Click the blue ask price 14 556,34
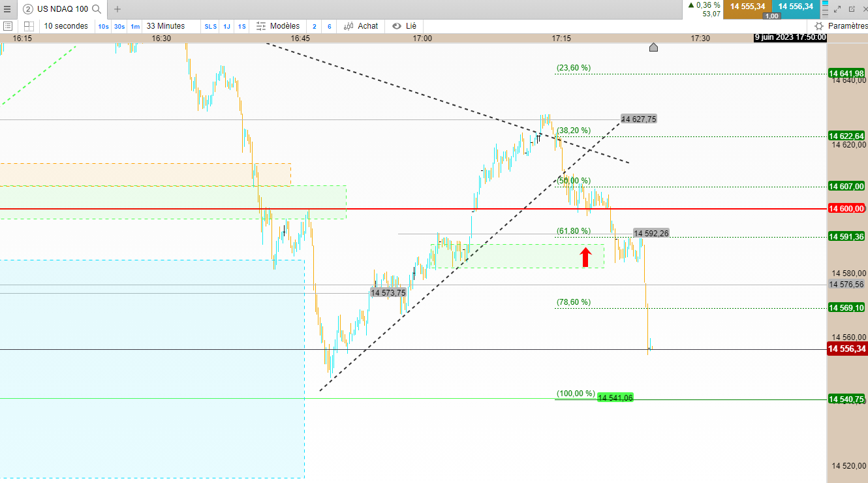868x483 pixels. pos(795,7)
